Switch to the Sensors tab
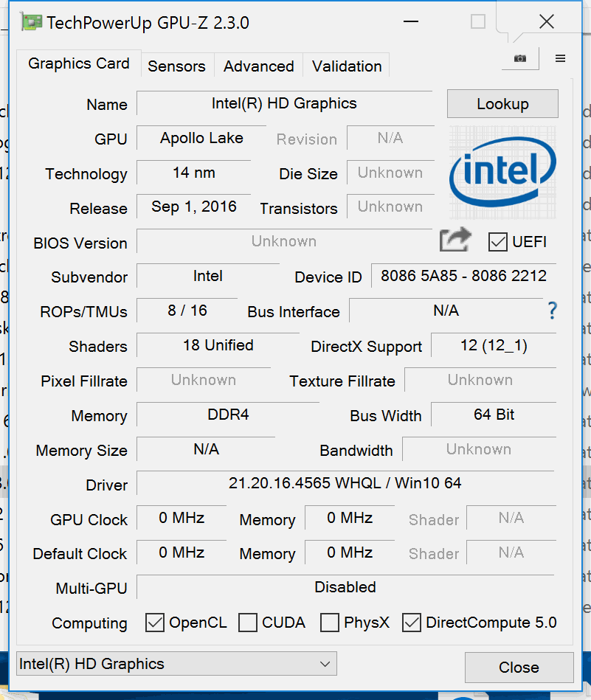Screen dimensions: 591x700 point(177,66)
